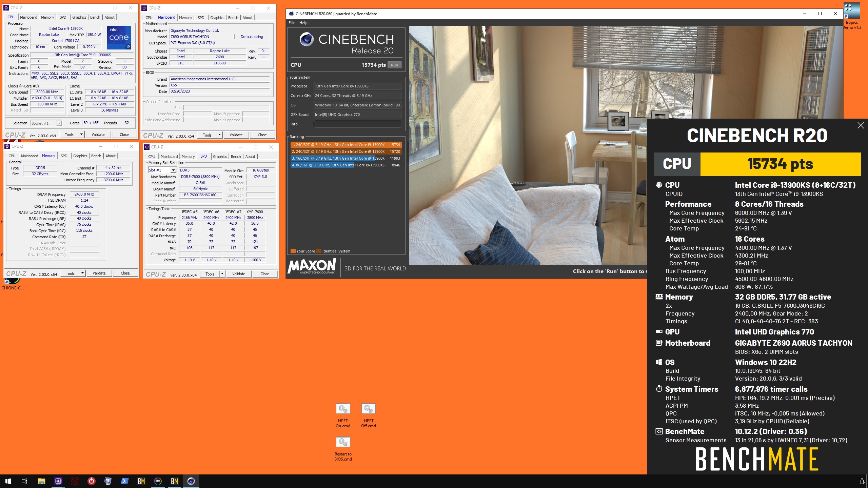Switch to the CPU-Z taskbar icon
The image size is (868, 488).
point(58,481)
